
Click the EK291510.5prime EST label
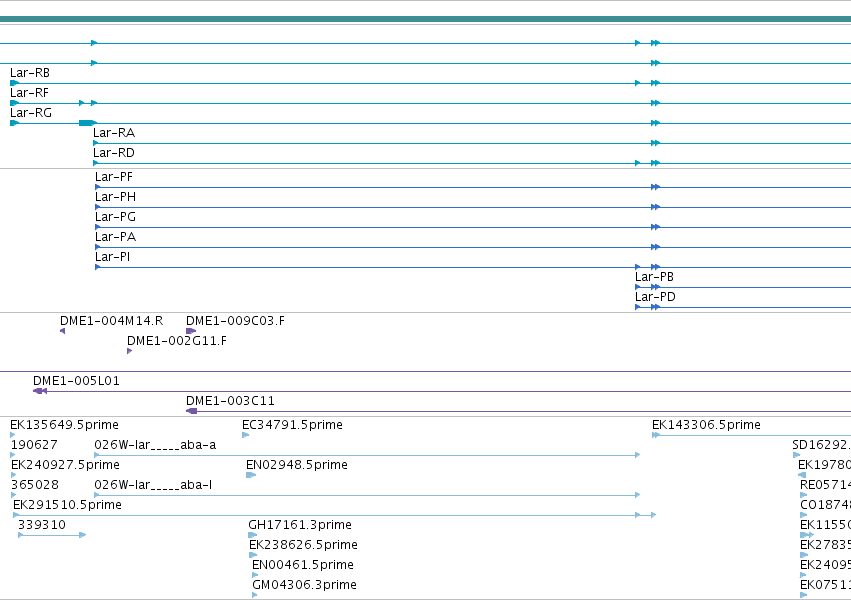point(67,506)
